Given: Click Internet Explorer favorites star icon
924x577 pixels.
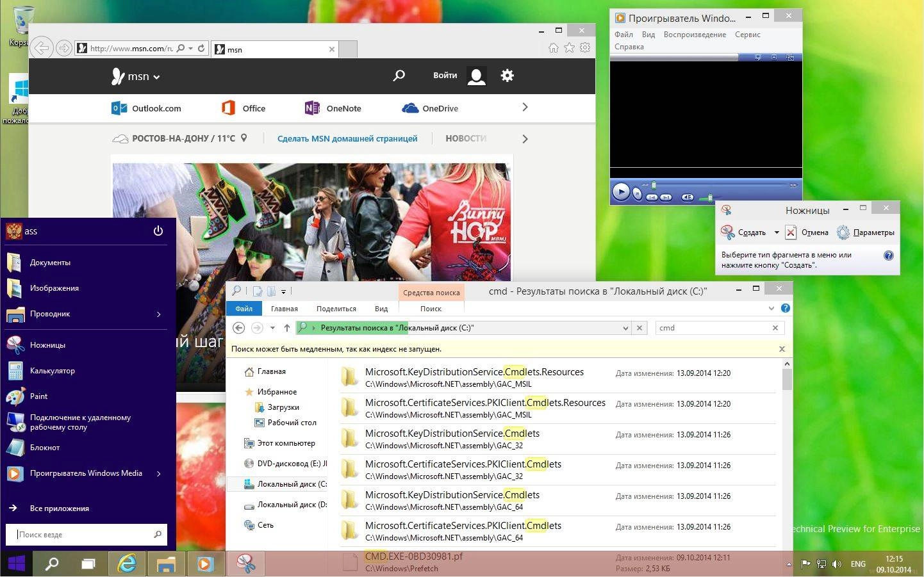Looking at the screenshot, I should tap(569, 47).
